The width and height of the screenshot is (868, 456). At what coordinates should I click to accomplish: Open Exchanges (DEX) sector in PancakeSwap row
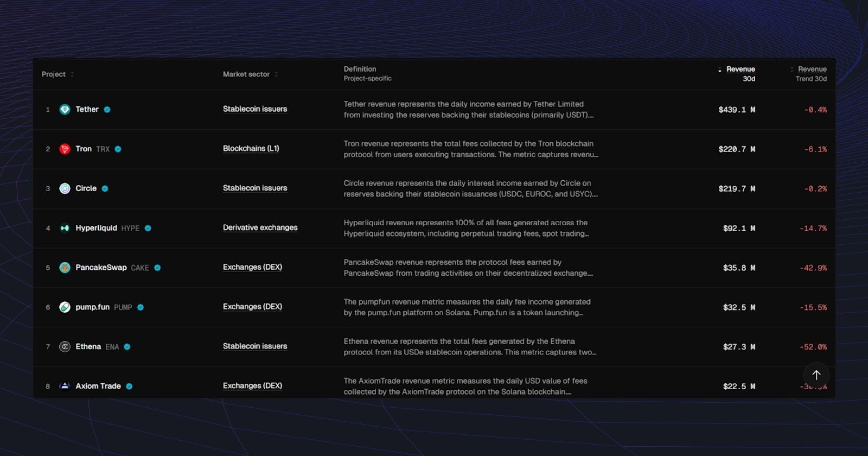click(x=253, y=267)
